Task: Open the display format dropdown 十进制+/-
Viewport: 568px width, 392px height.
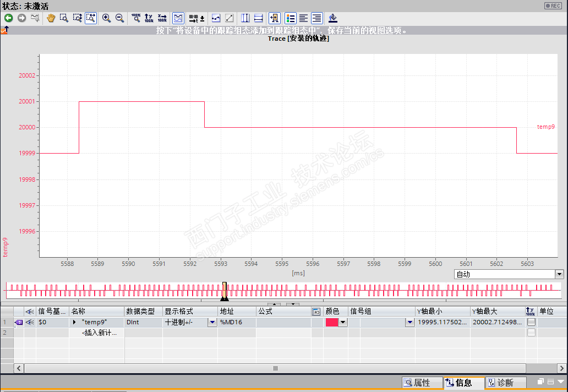Action: [212, 322]
